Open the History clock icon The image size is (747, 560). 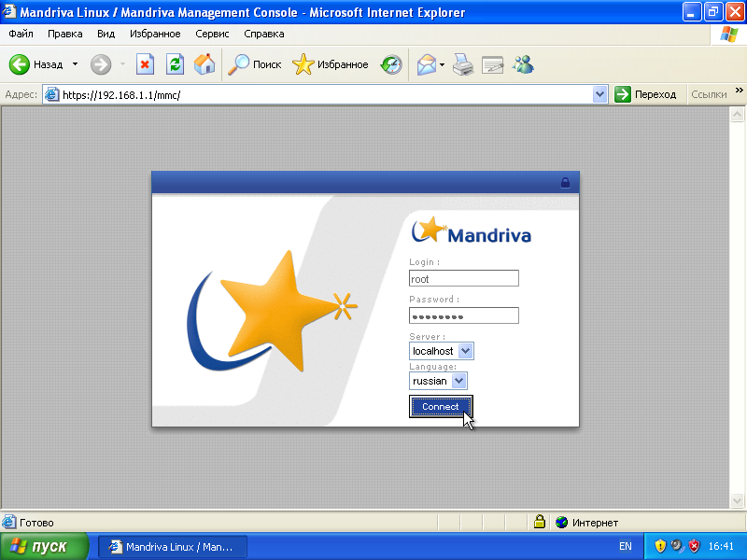[391, 64]
